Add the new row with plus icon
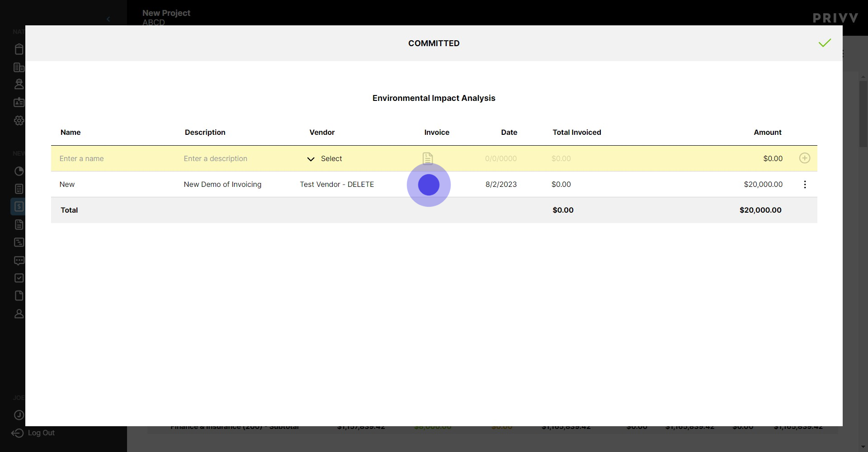868x452 pixels. coord(805,158)
